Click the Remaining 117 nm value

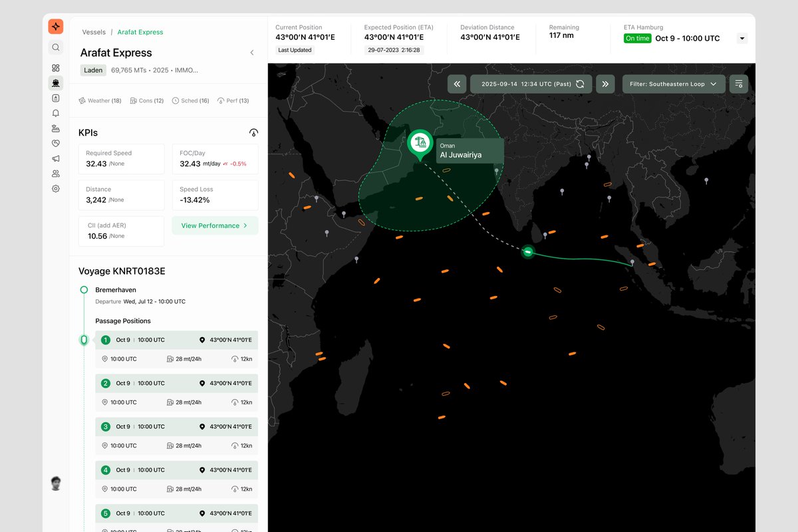pos(561,35)
